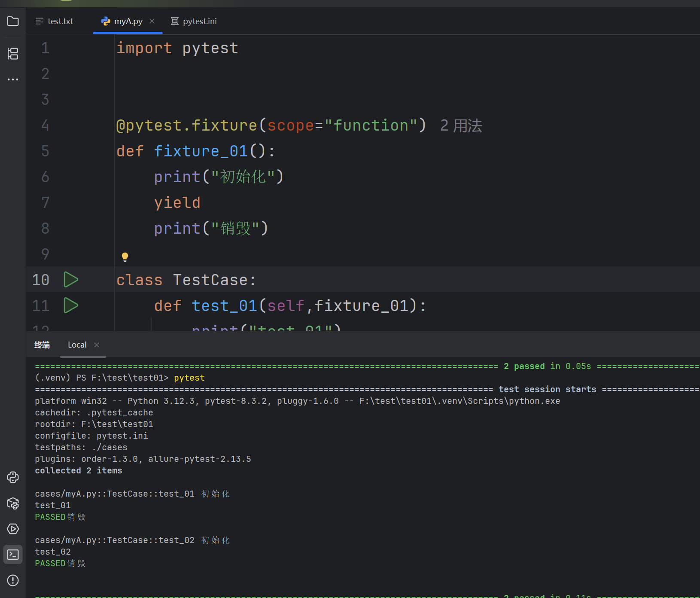The image size is (700, 598).
Task: Open the Project folder tool window
Action: pos(13,21)
